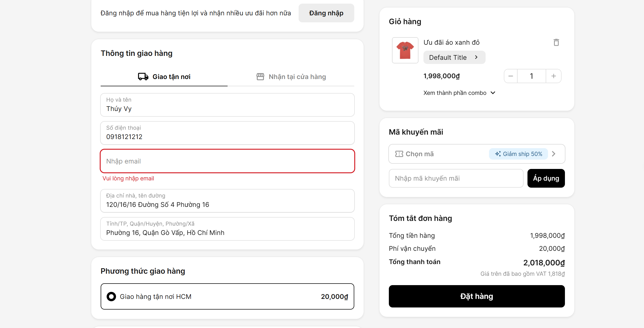
Task: Open the red t-shirt product thumbnail
Action: tap(405, 50)
